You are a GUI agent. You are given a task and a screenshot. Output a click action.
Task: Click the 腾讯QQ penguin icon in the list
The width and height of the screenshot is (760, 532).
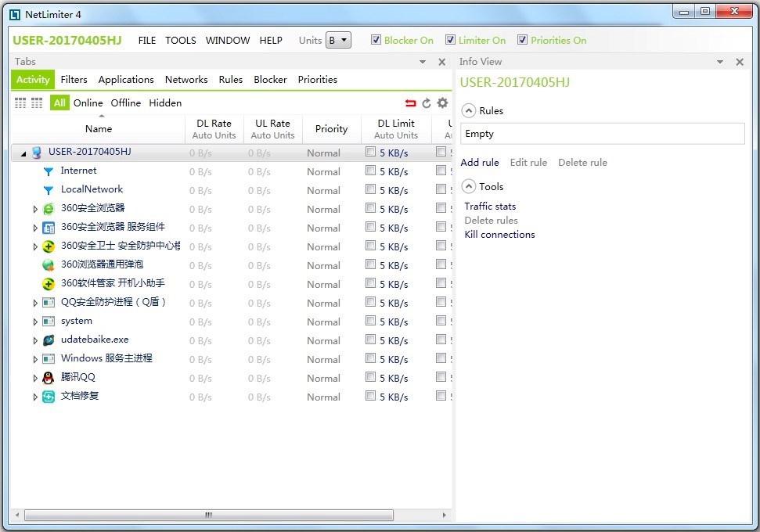(x=49, y=378)
